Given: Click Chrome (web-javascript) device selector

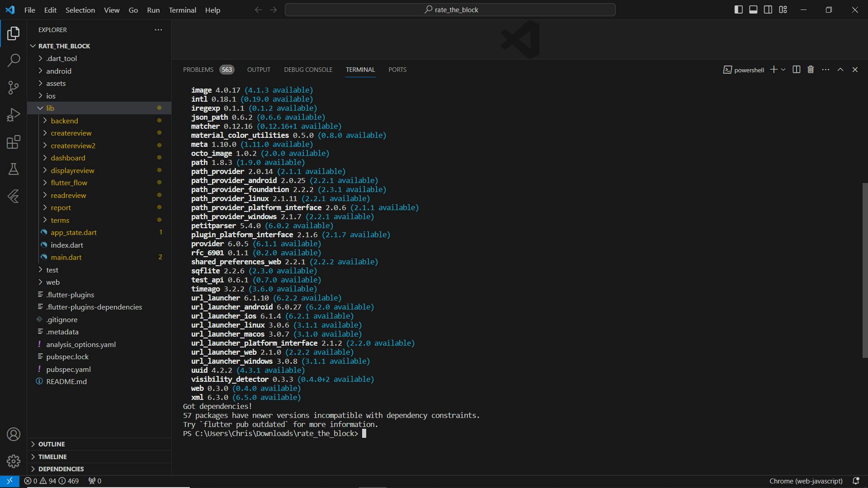Looking at the screenshot, I should click(806, 481).
